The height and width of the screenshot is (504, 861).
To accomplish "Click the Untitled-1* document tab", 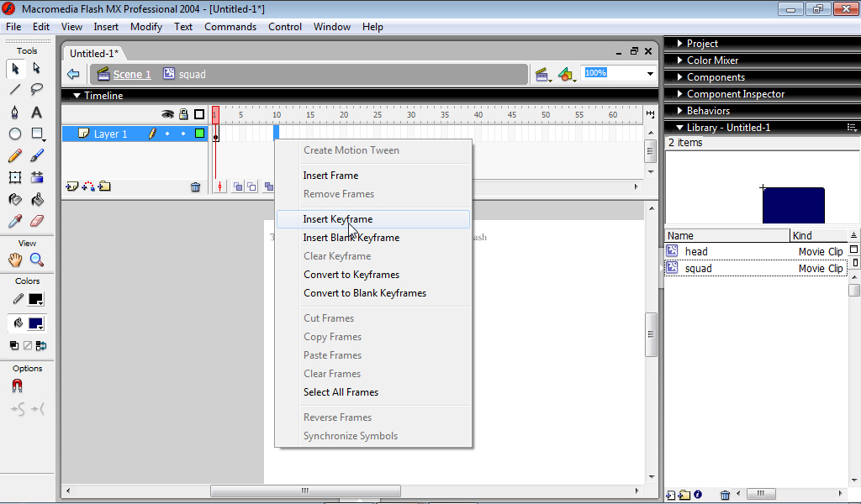I will [94, 53].
